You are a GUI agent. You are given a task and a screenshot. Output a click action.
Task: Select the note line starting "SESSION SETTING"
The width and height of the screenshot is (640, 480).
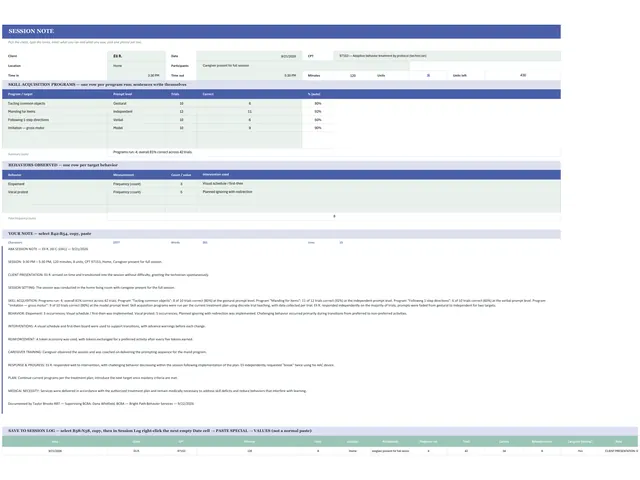point(91,288)
